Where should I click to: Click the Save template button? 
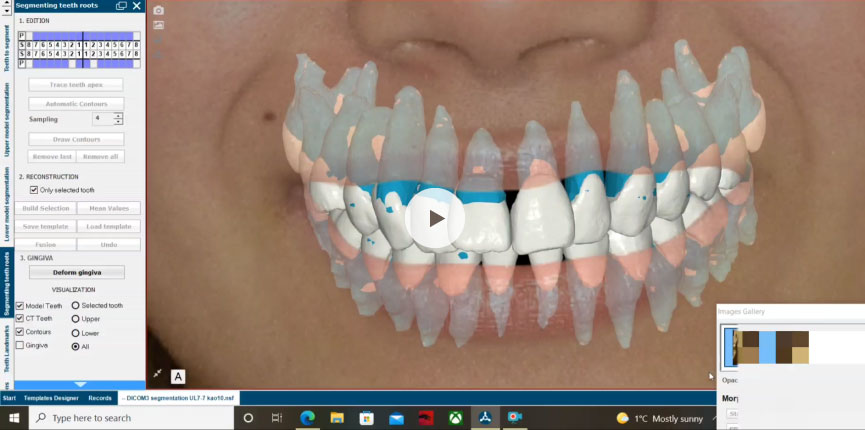(45, 226)
